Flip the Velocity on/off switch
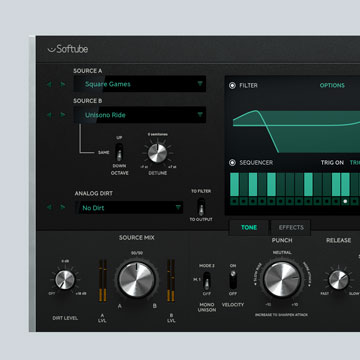The image size is (360, 360). (233, 279)
